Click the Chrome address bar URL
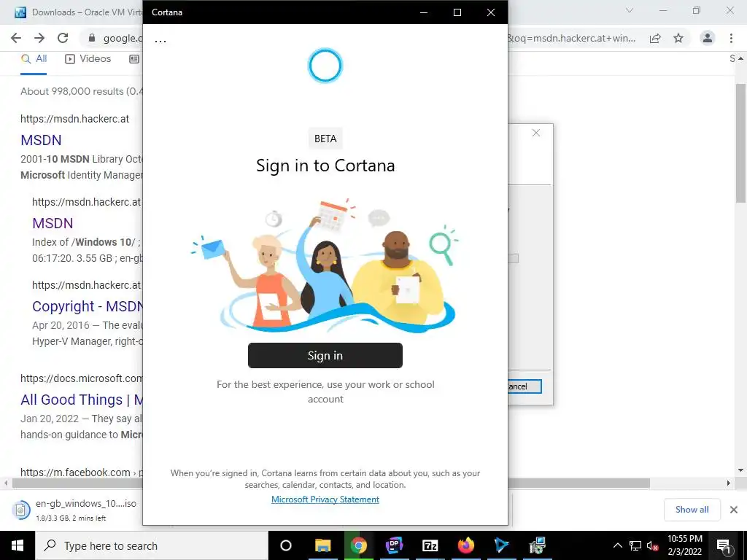 click(x=123, y=38)
